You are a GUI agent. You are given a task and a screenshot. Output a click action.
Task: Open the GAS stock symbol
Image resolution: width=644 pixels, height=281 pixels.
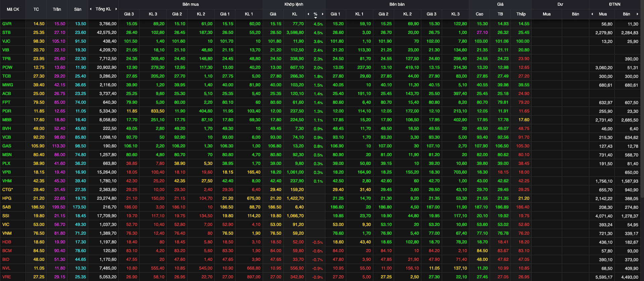pyautogui.click(x=7, y=146)
